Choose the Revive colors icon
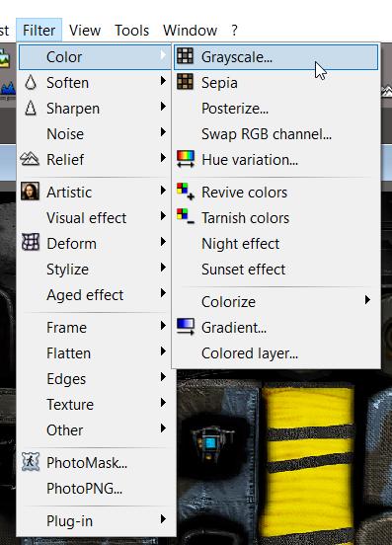The width and height of the screenshot is (392, 545). pos(186,192)
